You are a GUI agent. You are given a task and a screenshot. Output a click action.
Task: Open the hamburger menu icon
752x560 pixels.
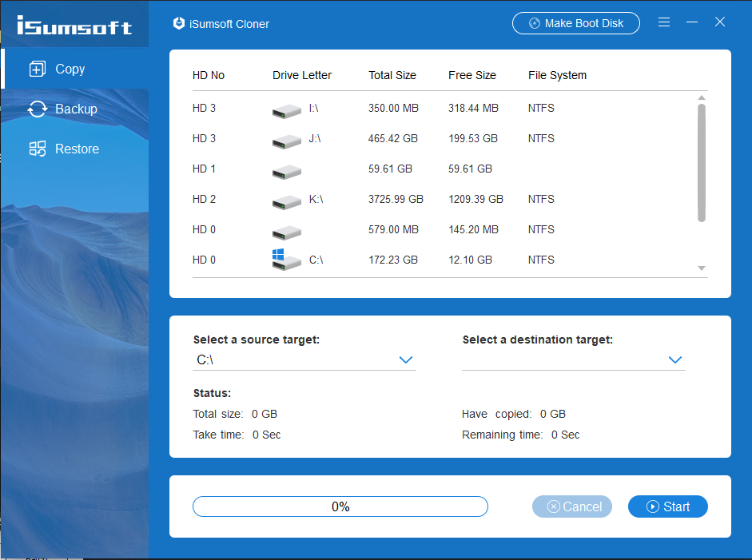click(664, 22)
